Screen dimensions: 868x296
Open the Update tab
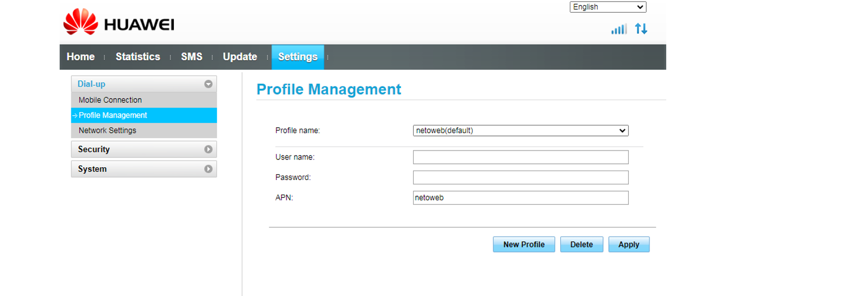(240, 57)
